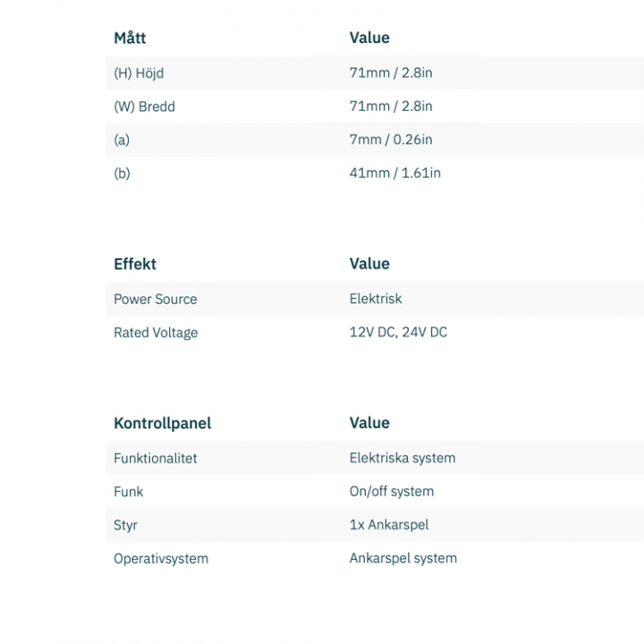Select the Funk row label
644x644 pixels.
(128, 491)
